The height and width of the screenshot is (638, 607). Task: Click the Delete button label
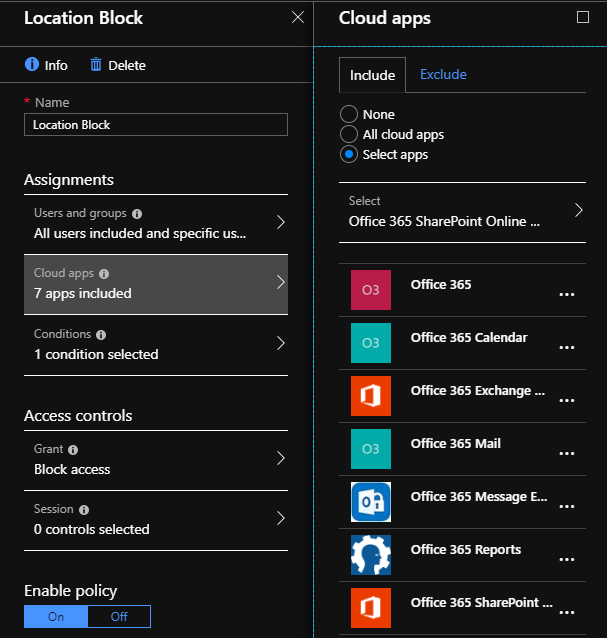[x=127, y=66]
